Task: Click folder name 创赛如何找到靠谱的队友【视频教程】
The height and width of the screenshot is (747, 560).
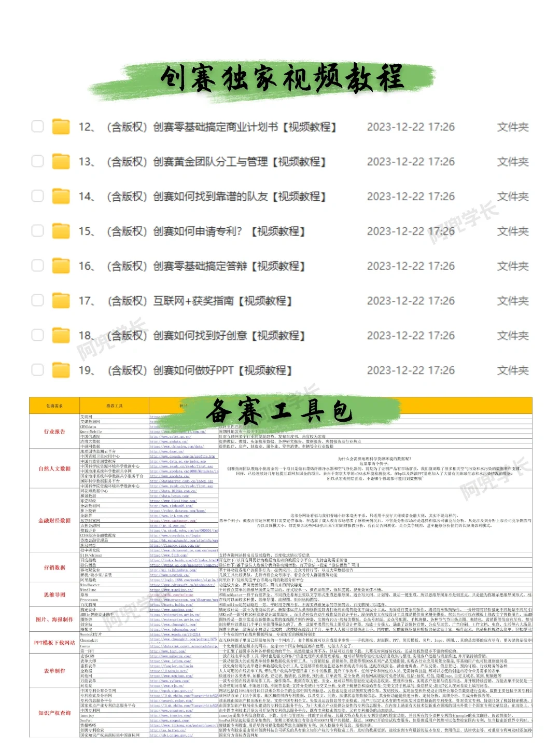Action: pyautogui.click(x=240, y=197)
